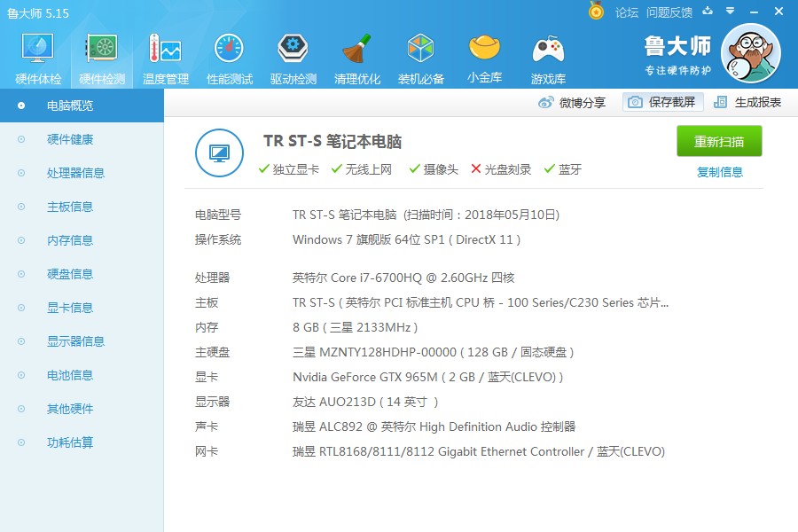Click 生成报表 button
This screenshot has height=532, width=798.
click(x=747, y=102)
